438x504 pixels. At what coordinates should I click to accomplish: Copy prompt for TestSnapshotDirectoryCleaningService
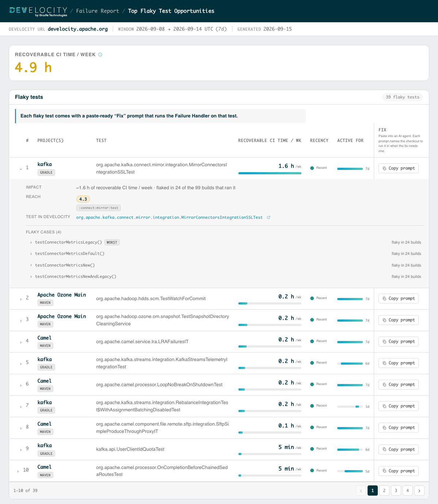399,320
